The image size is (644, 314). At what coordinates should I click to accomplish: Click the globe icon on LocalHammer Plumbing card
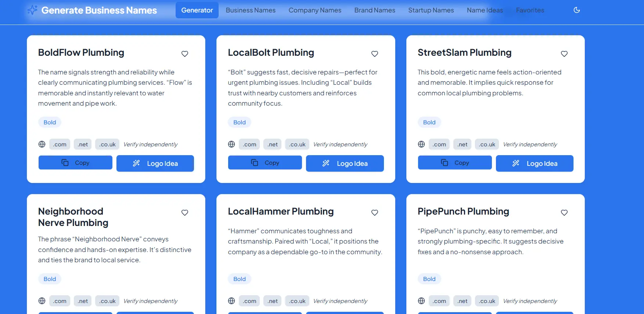click(231, 301)
